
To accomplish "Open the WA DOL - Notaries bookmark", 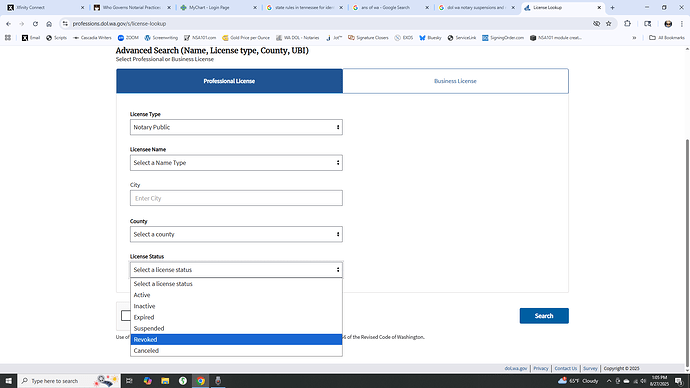I will click(297, 38).
